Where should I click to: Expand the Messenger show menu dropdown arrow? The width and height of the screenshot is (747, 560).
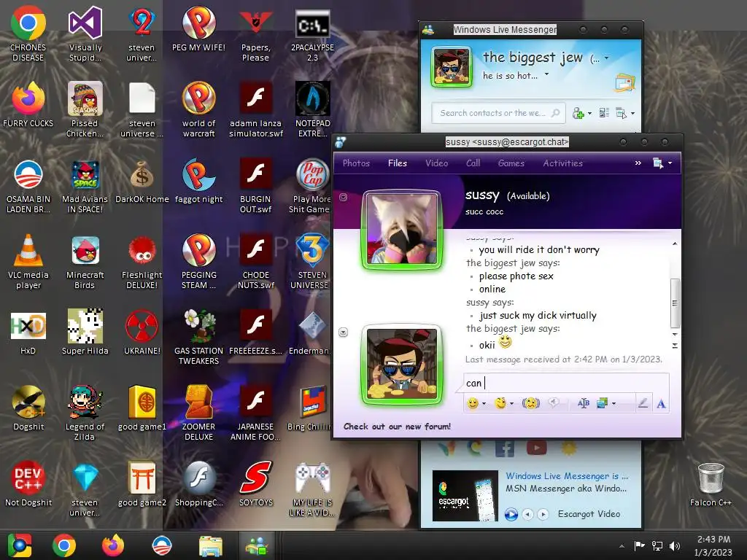click(632, 114)
